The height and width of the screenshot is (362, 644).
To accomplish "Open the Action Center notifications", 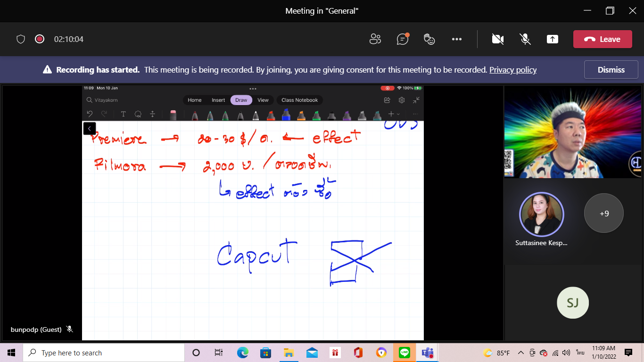I will (628, 353).
